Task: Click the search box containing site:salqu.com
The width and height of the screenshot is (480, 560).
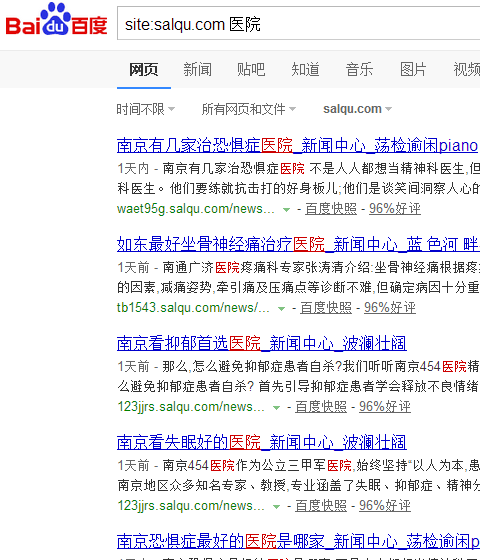Action: pyautogui.click(x=299, y=23)
